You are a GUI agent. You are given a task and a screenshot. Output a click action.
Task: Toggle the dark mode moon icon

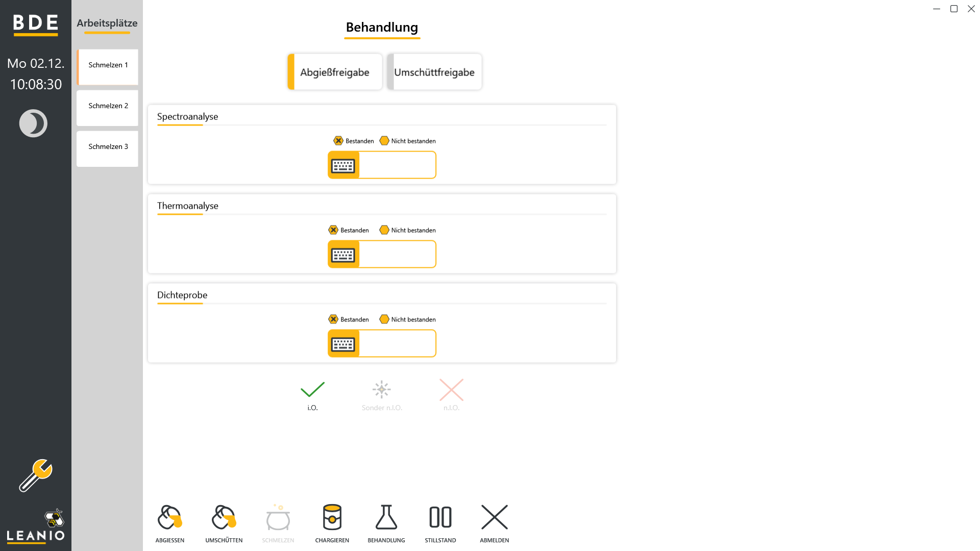(x=33, y=123)
